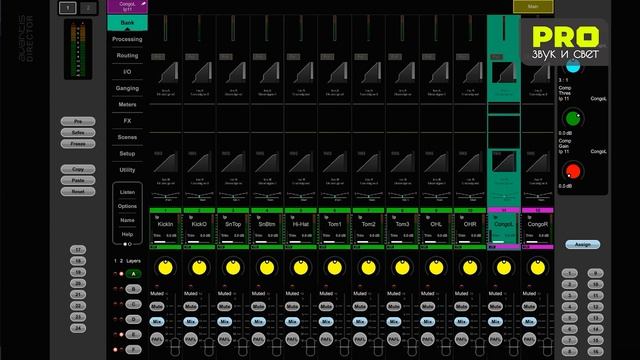Toggle Mute on KickIn channel
Viewport: 640px width, 360px height.
[x=157, y=307]
